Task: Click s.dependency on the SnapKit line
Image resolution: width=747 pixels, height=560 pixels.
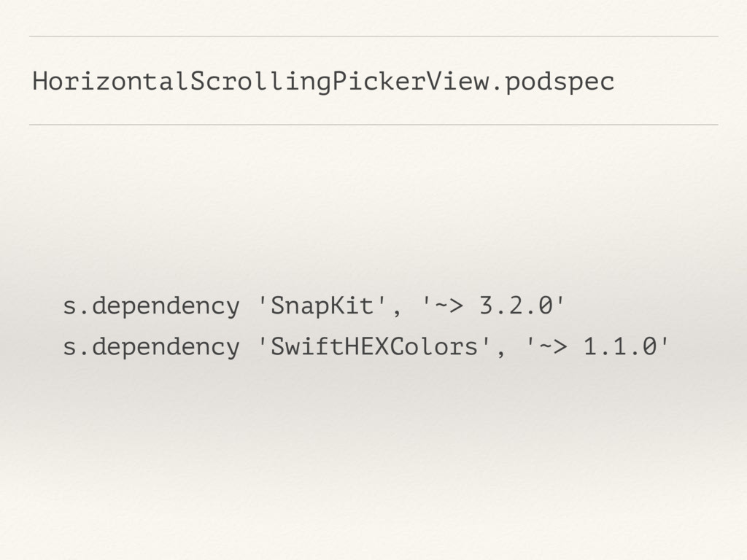Action: [x=151, y=307]
